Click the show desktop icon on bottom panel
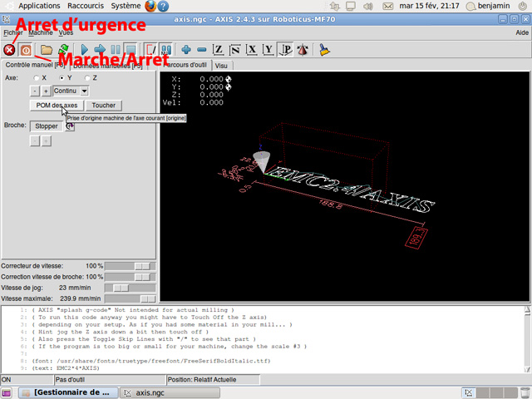 (x=6, y=393)
